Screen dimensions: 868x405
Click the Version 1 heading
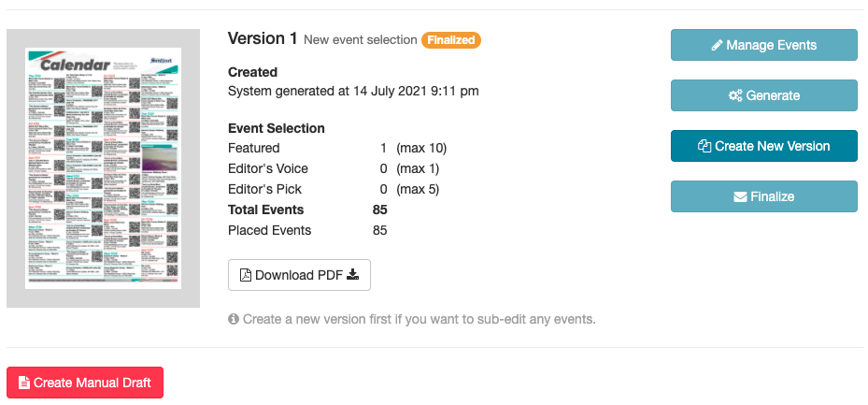(x=263, y=38)
